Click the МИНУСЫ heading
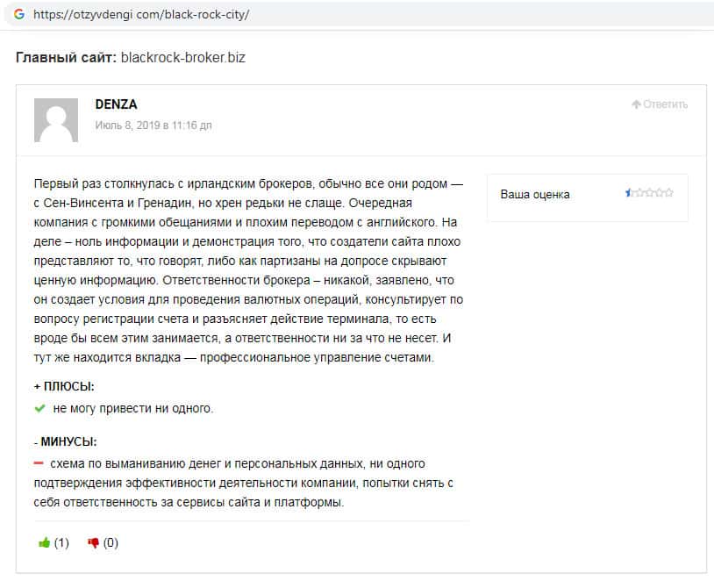714x588 pixels. [x=65, y=441]
